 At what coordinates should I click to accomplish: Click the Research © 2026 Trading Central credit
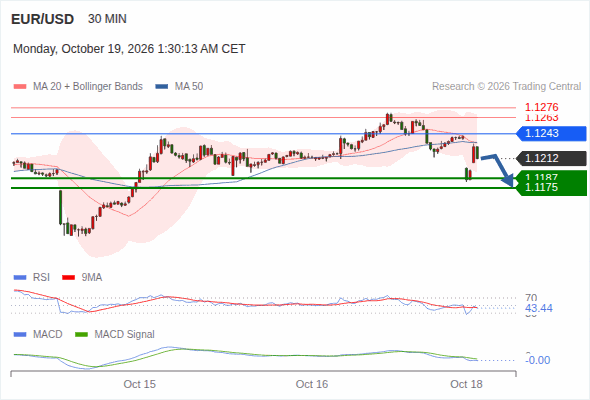pyautogui.click(x=506, y=87)
